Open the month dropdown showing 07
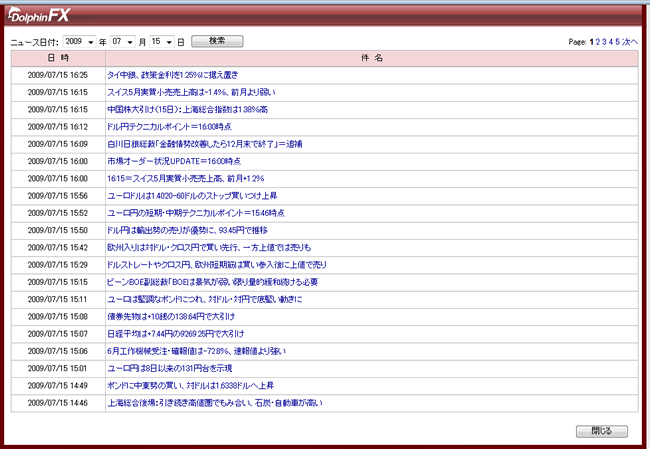This screenshot has height=449, width=650. pyautogui.click(x=123, y=41)
